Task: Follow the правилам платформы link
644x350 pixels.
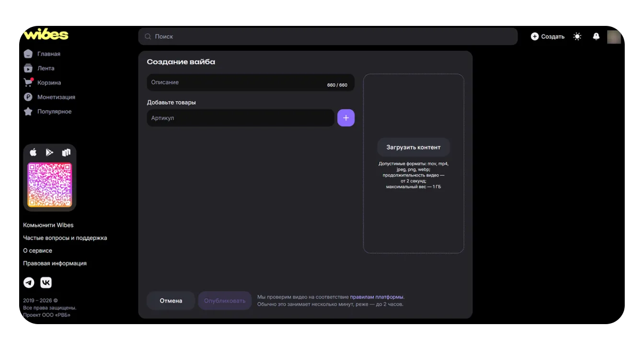Action: pos(377,297)
